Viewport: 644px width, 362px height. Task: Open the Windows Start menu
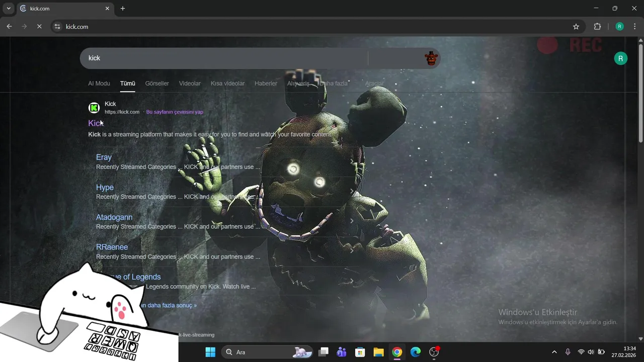[210, 352]
